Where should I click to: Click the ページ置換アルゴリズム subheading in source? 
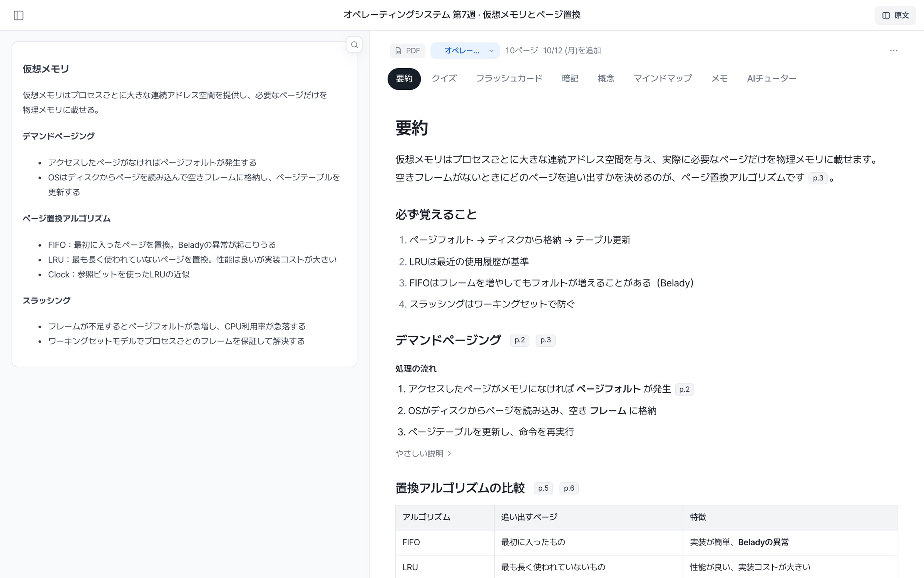click(x=67, y=218)
